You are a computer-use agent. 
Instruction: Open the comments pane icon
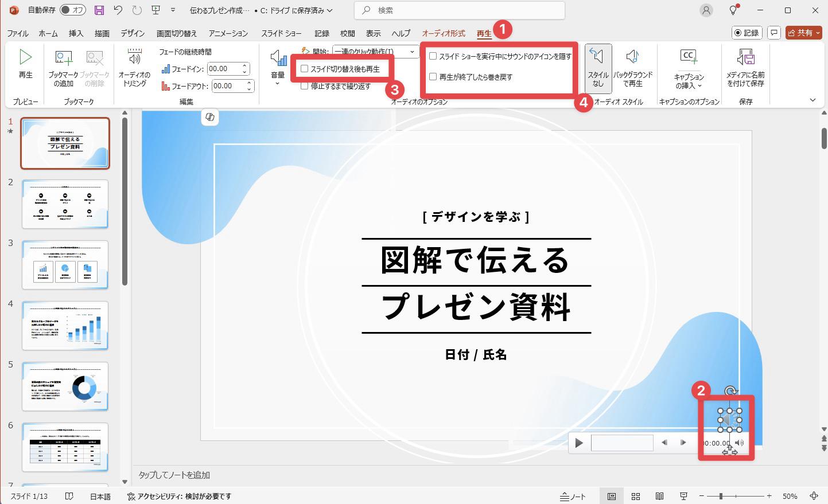click(x=774, y=33)
